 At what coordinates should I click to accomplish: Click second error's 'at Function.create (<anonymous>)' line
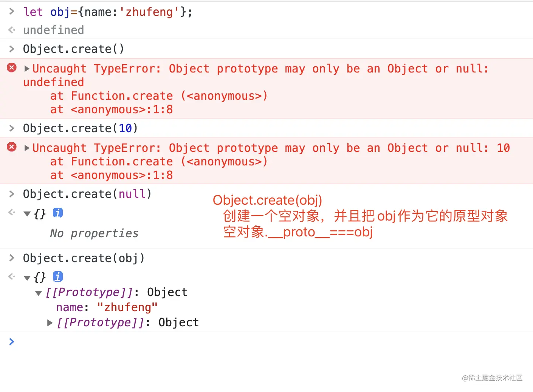click(x=159, y=162)
